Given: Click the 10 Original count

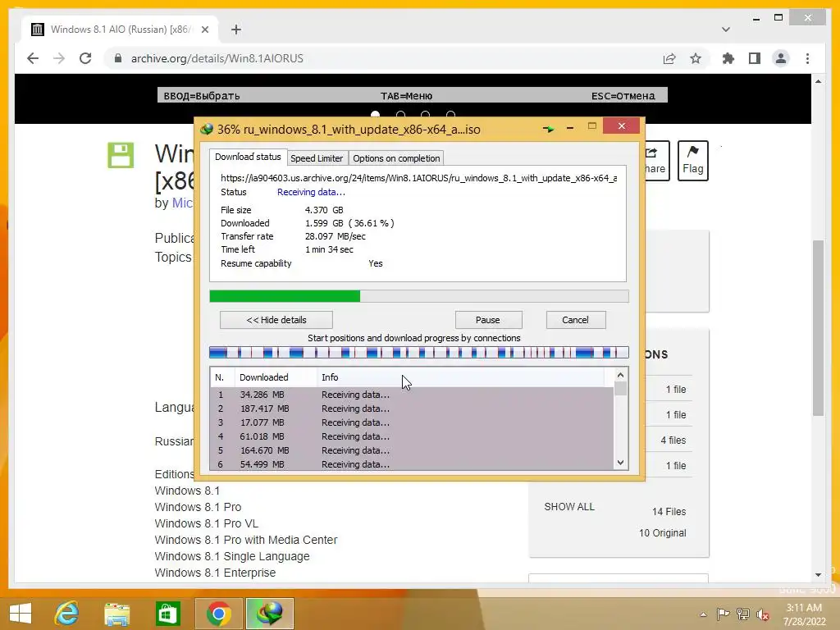Looking at the screenshot, I should point(663,533).
